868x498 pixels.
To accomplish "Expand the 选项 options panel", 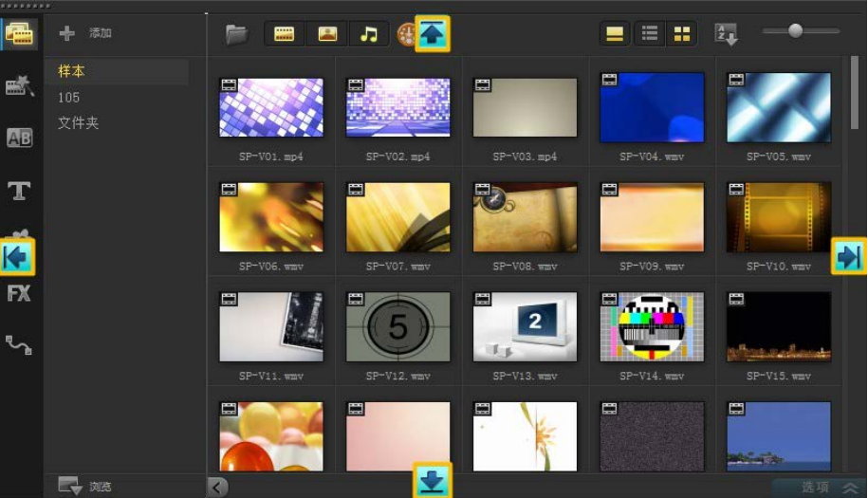I will click(827, 487).
